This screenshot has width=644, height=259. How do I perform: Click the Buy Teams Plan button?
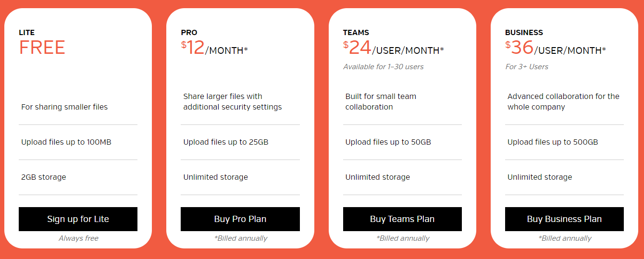tap(402, 219)
